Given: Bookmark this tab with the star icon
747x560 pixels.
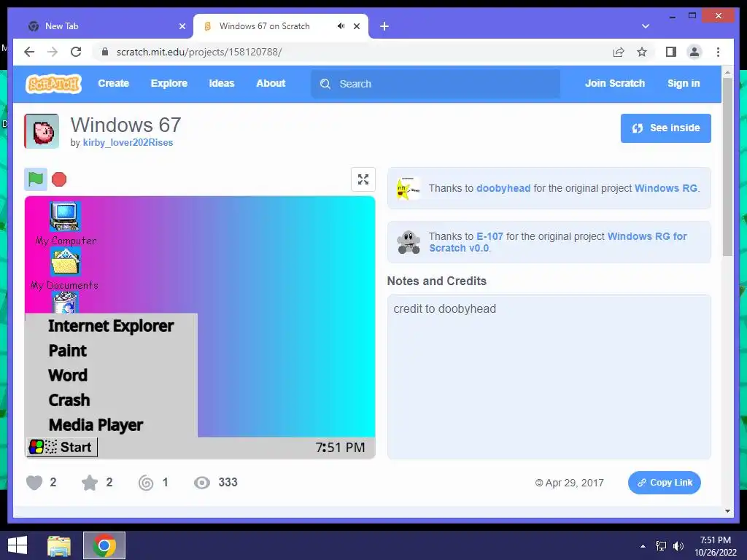Looking at the screenshot, I should point(642,52).
